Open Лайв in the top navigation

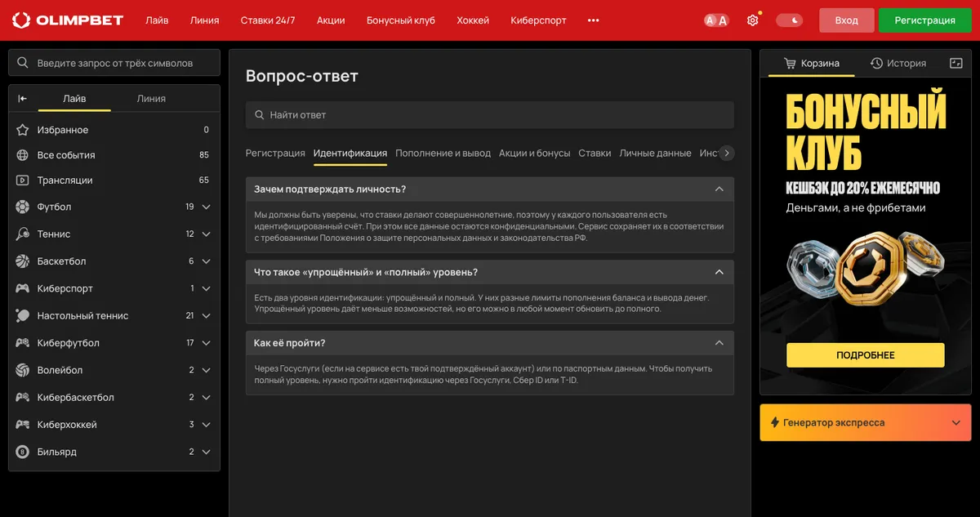pyautogui.click(x=157, y=20)
